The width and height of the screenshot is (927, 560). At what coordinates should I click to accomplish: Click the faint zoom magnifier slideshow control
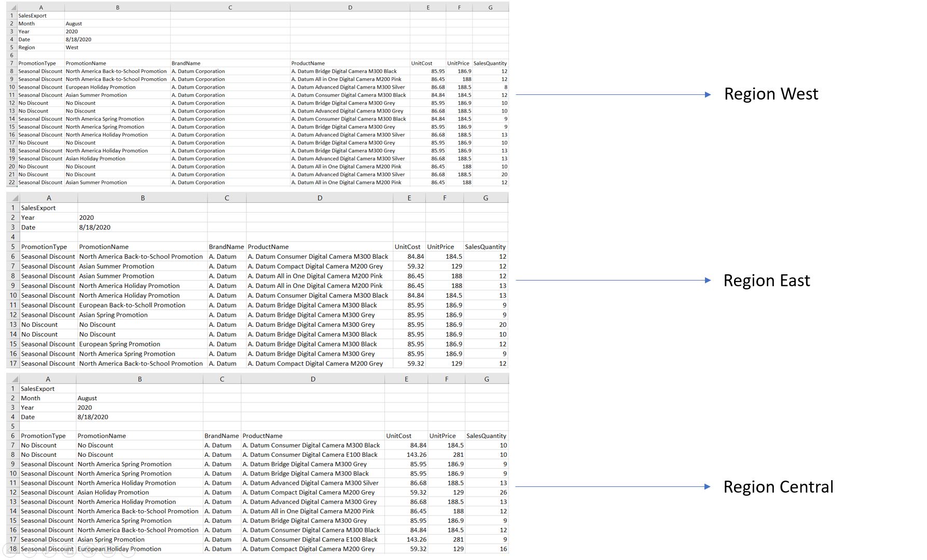(89, 550)
